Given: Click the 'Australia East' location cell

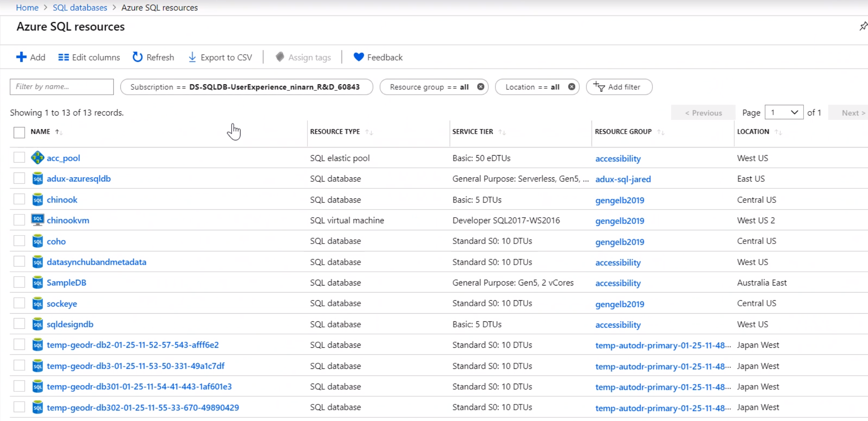Looking at the screenshot, I should (762, 283).
